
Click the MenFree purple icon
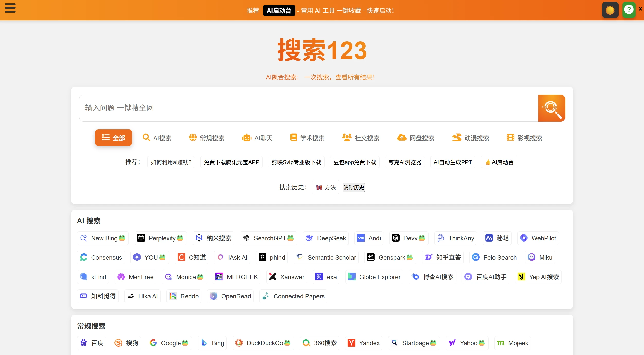[121, 277]
